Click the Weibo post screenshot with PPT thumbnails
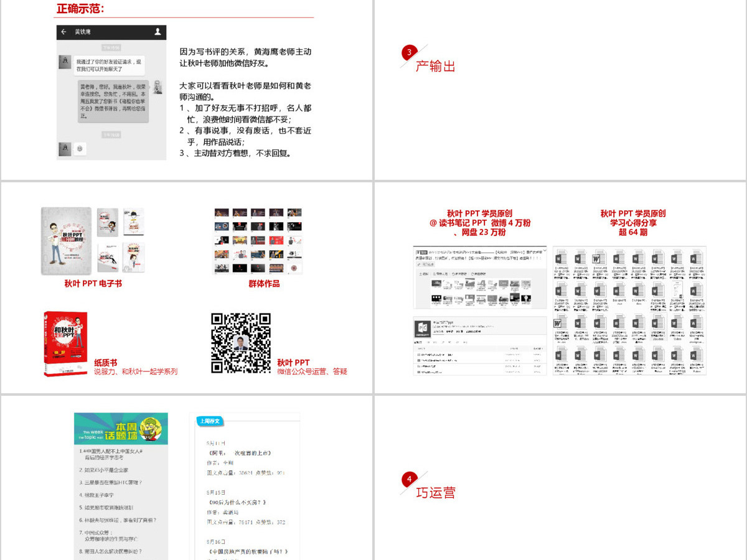This screenshot has width=747, height=560. (x=480, y=277)
